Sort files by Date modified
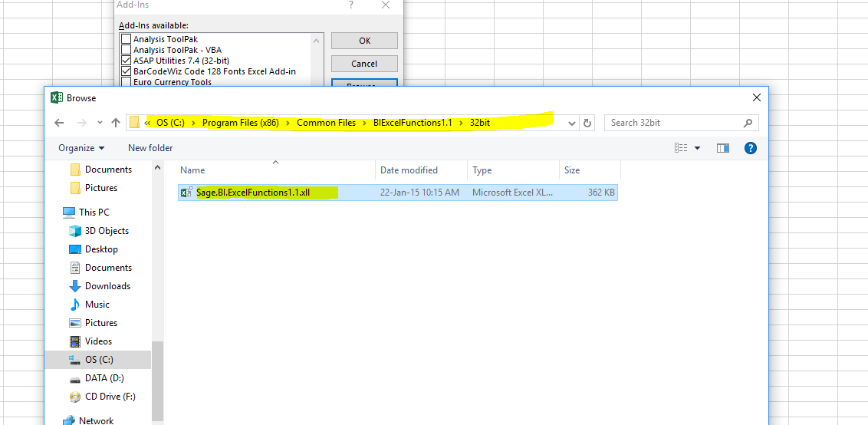Screen dimensions: 868x425 [421, 170]
